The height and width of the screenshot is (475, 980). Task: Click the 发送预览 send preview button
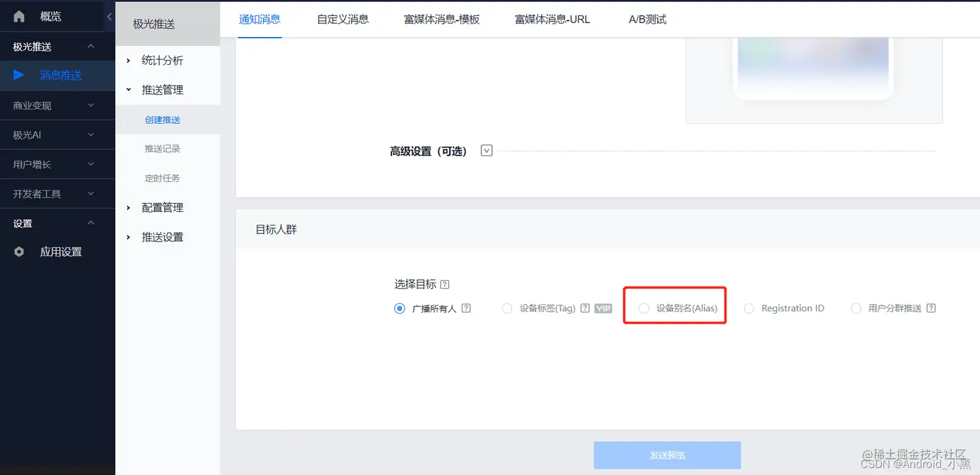pos(667,455)
